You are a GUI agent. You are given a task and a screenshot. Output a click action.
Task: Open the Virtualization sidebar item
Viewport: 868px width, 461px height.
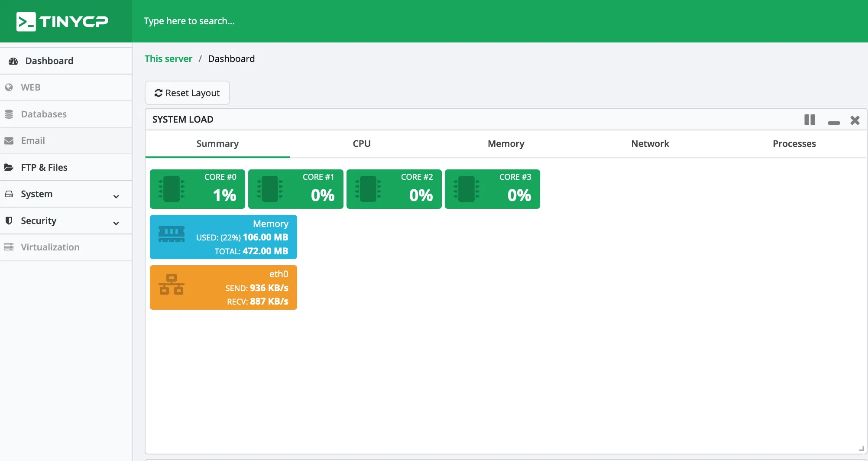[66, 247]
